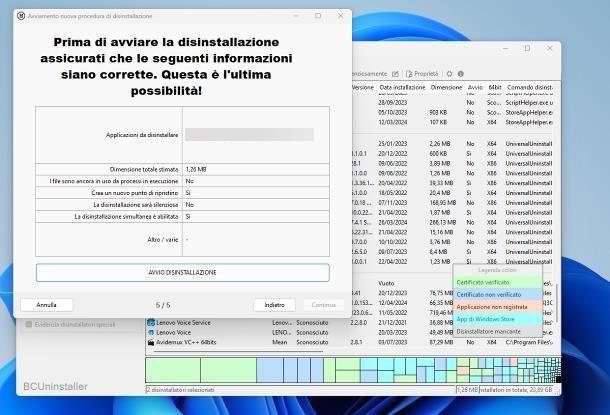Go back using the Indietro button
610x415 pixels.
point(274,305)
